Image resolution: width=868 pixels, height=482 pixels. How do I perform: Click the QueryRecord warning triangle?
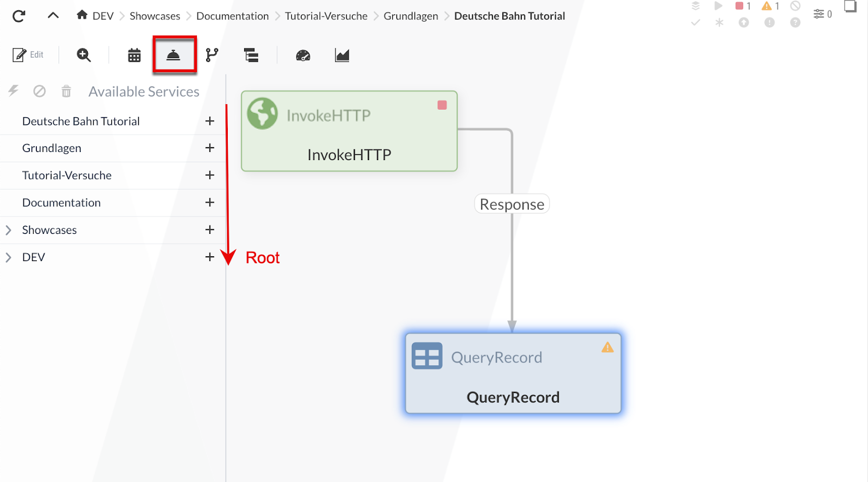[x=607, y=347]
